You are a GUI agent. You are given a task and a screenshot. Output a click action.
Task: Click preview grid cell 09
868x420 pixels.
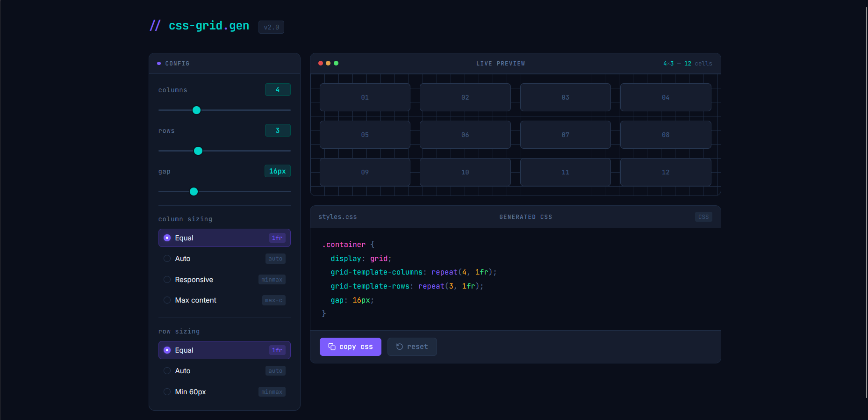tap(365, 172)
